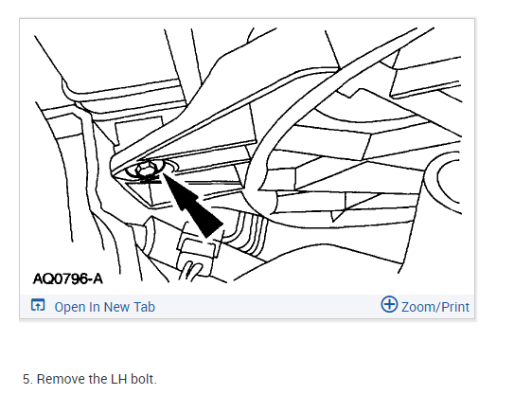This screenshot has width=532, height=413.
Task: Click the step number 5
Action: (x=27, y=379)
